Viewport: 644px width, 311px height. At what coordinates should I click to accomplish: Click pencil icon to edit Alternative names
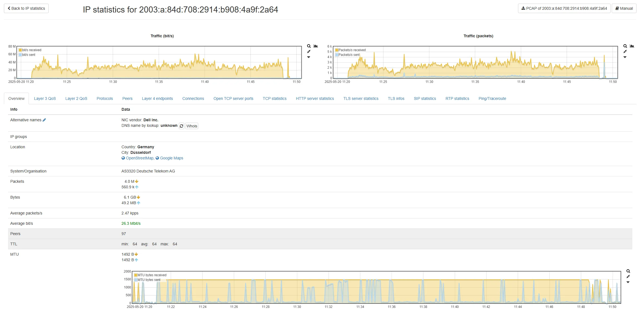(44, 120)
